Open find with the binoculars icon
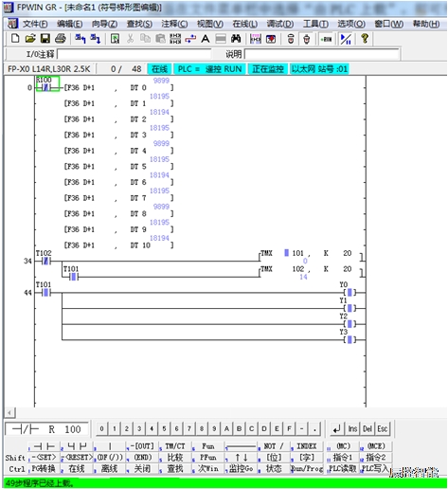This screenshot has height=489, width=448. point(236,39)
